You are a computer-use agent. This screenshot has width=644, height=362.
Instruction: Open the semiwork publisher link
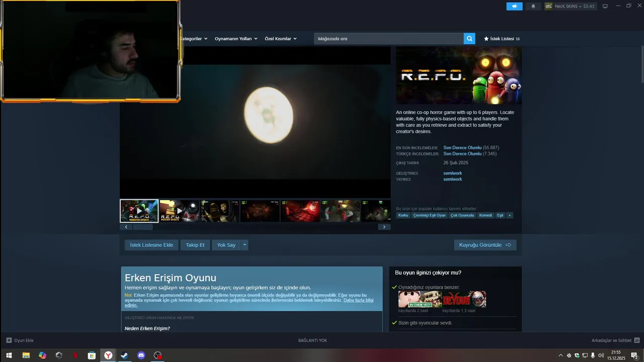pos(452,179)
